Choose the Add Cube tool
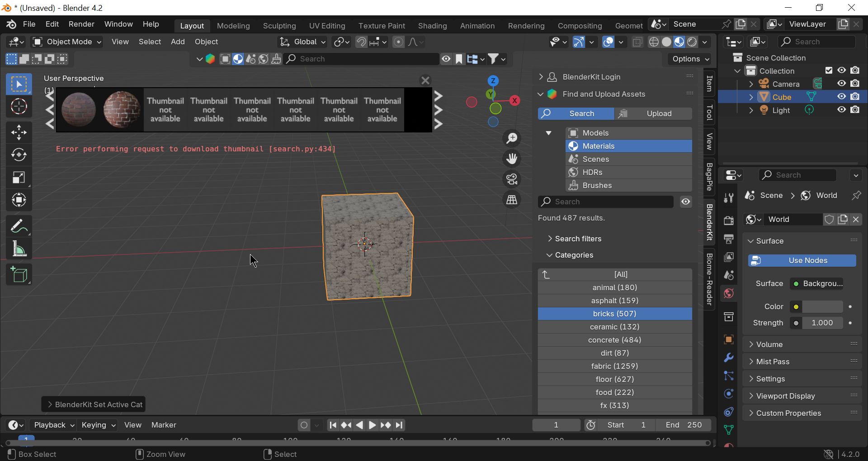This screenshot has height=461, width=868. [x=19, y=275]
